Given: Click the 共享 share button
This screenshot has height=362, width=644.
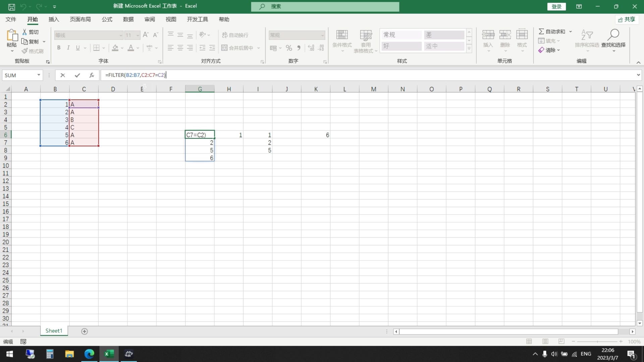Looking at the screenshot, I should [627, 19].
